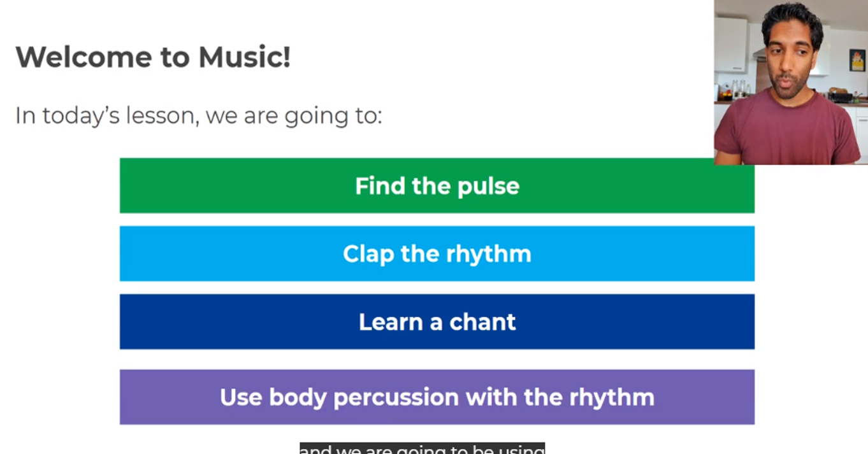Click the "Welcome to Music!" slide heading
Viewport: 868px width, 454px height.
pos(153,57)
